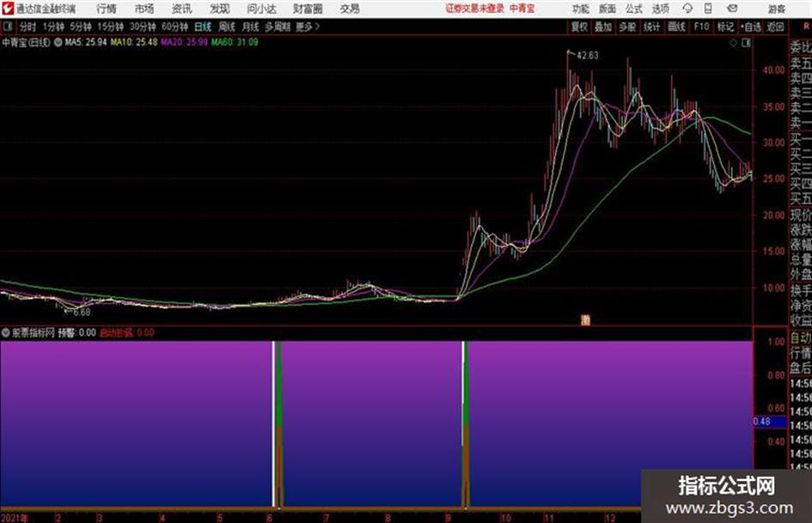Open the 发现 menu
The height and width of the screenshot is (523, 812).
point(220,9)
